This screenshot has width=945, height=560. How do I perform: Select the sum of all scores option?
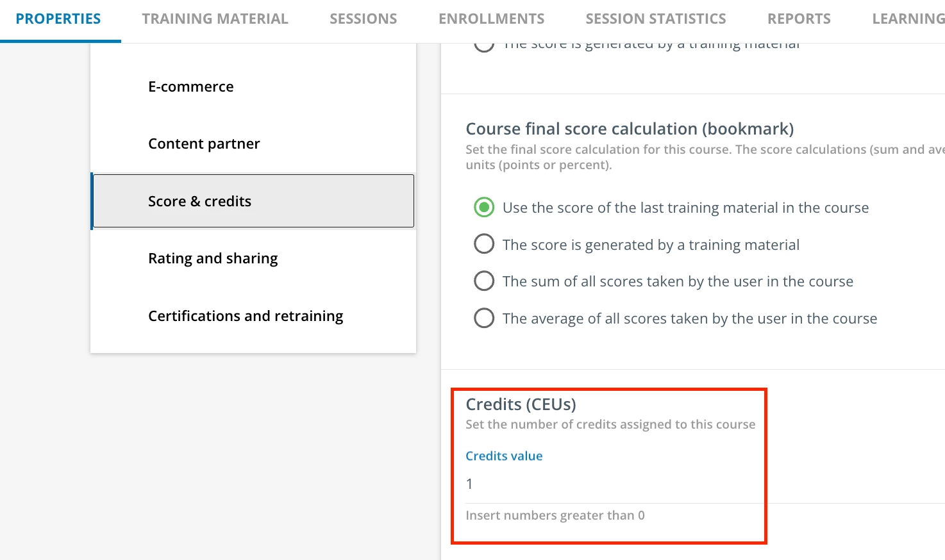484,281
